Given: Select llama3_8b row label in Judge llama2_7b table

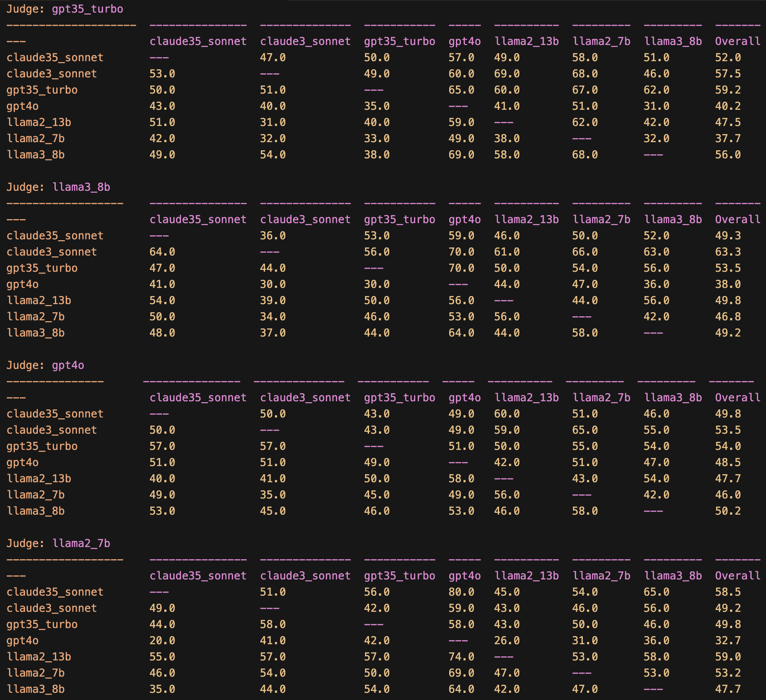Looking at the screenshot, I should tap(36, 689).
